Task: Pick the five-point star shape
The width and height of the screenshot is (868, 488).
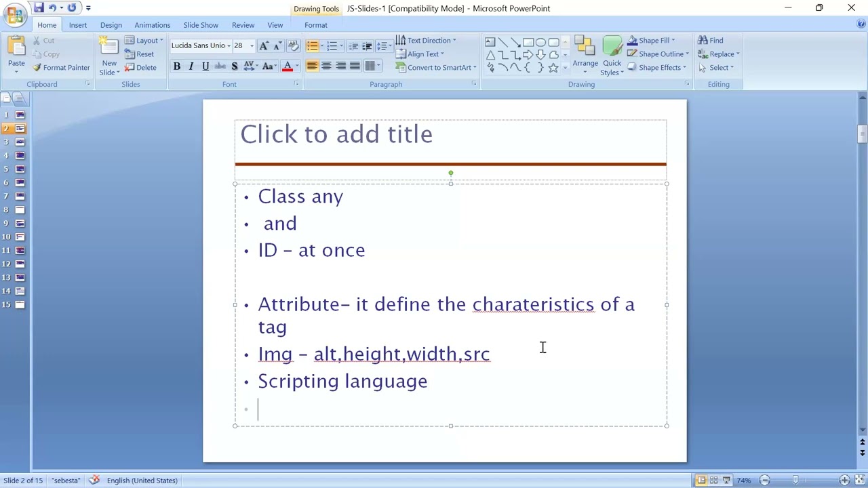Action: (553, 68)
